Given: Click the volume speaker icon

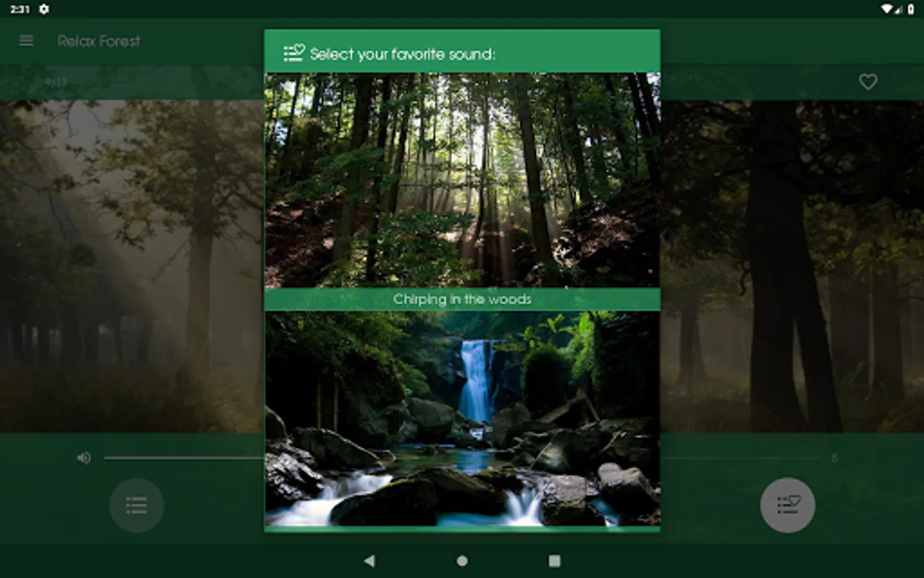Looking at the screenshot, I should [x=83, y=457].
